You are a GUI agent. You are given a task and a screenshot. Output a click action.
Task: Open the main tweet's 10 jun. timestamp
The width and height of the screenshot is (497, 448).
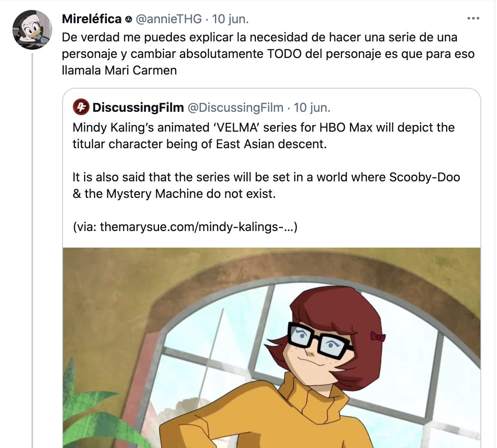pyautogui.click(x=230, y=19)
